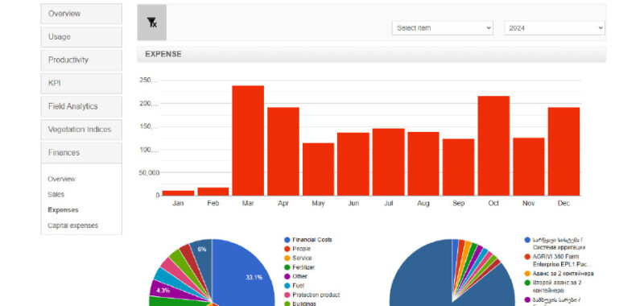Click the EXPENSE section header
This screenshot has height=306, width=644.
click(x=371, y=54)
